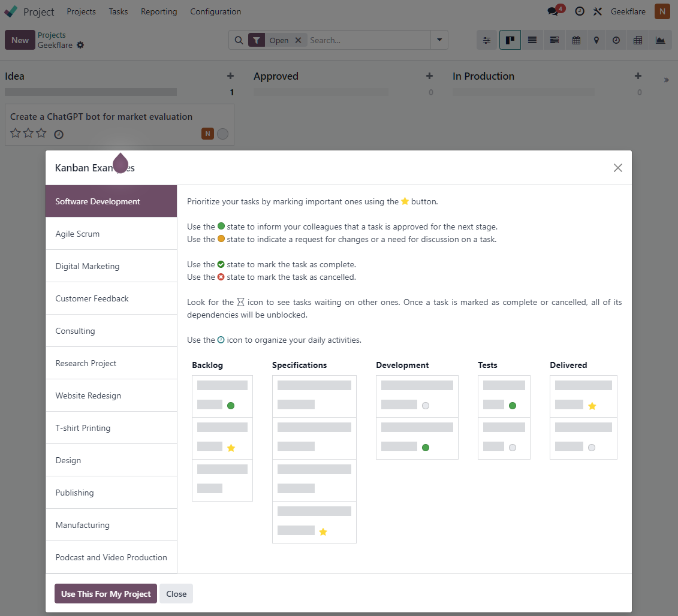Click Use This For My Project
The image size is (678, 616).
(106, 594)
